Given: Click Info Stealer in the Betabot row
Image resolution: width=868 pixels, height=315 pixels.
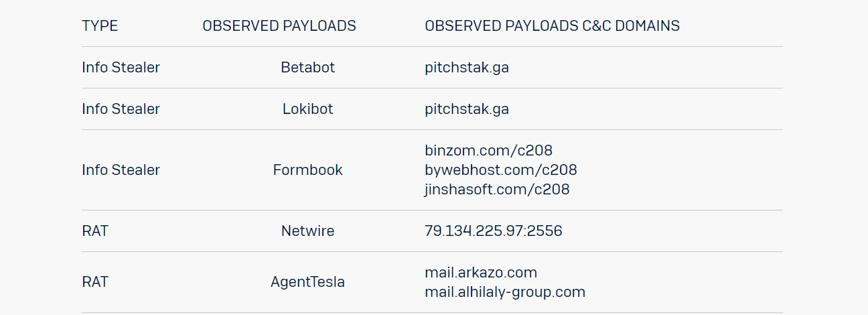Looking at the screenshot, I should pyautogui.click(x=121, y=68).
